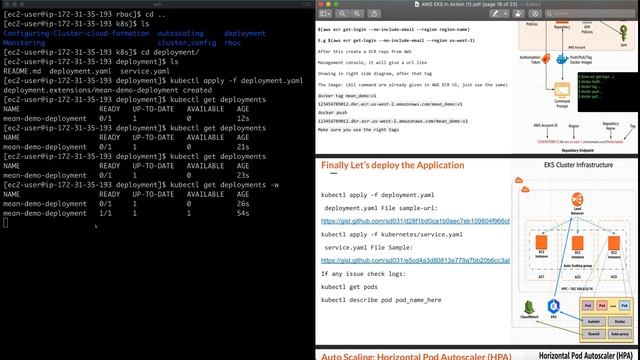Click the Command Prompt icon in the diagram
Viewport: 640px width, 360px height.
pos(562,90)
